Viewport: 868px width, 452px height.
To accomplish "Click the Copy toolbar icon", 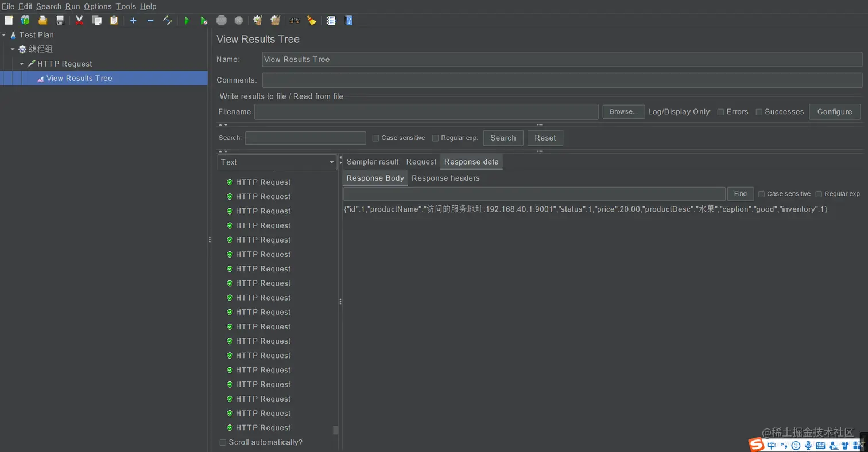I will pos(96,21).
